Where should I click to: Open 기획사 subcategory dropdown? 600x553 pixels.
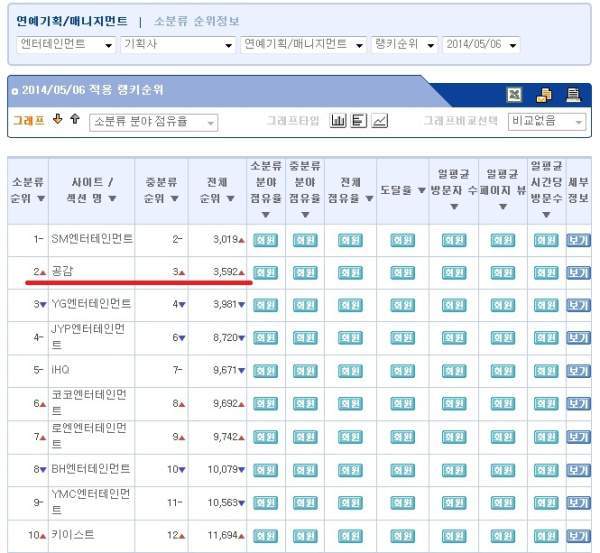coord(178,45)
